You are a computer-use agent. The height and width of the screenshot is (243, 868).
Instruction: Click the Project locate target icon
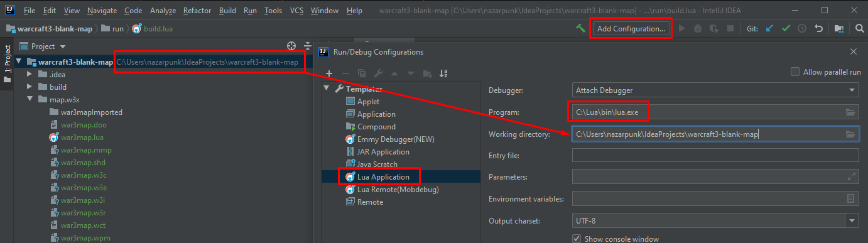pos(291,46)
